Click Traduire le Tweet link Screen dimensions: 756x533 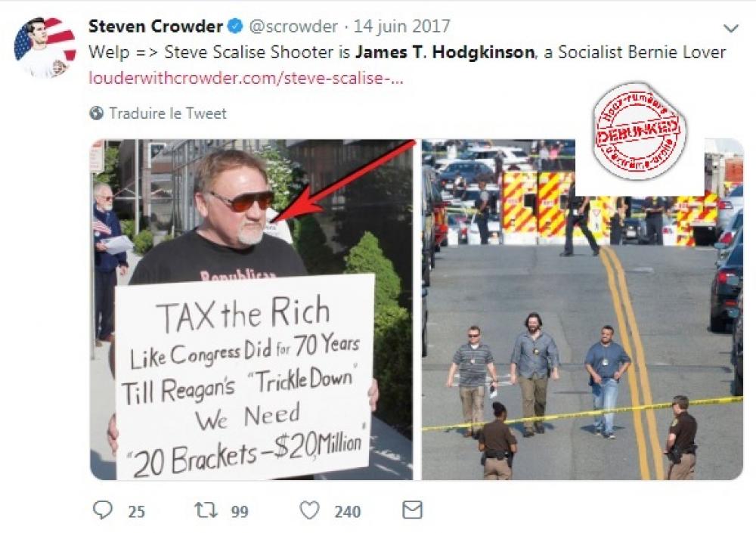[168, 113]
